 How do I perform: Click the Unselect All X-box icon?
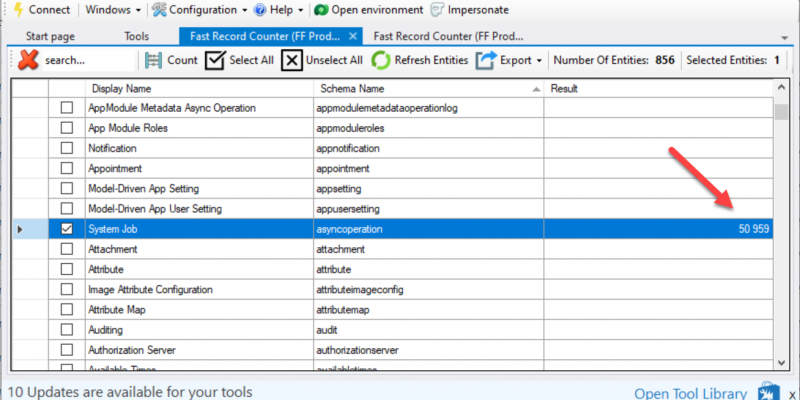click(291, 60)
